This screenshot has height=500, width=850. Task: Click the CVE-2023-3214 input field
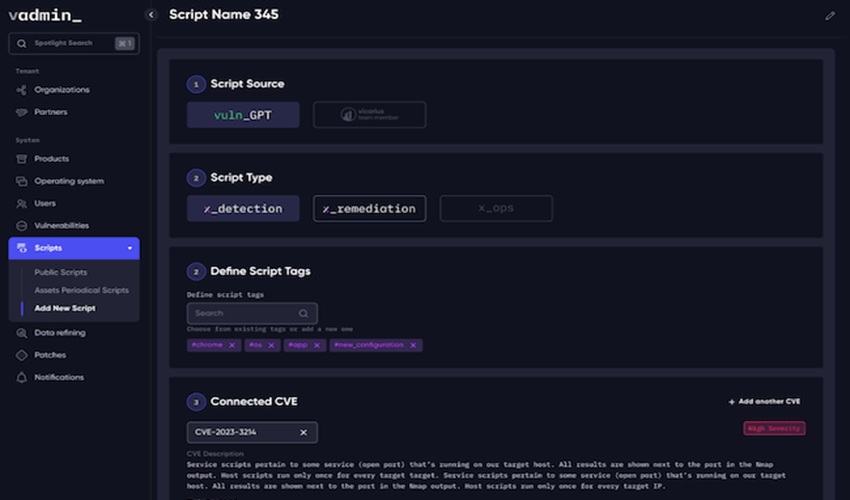pos(252,432)
